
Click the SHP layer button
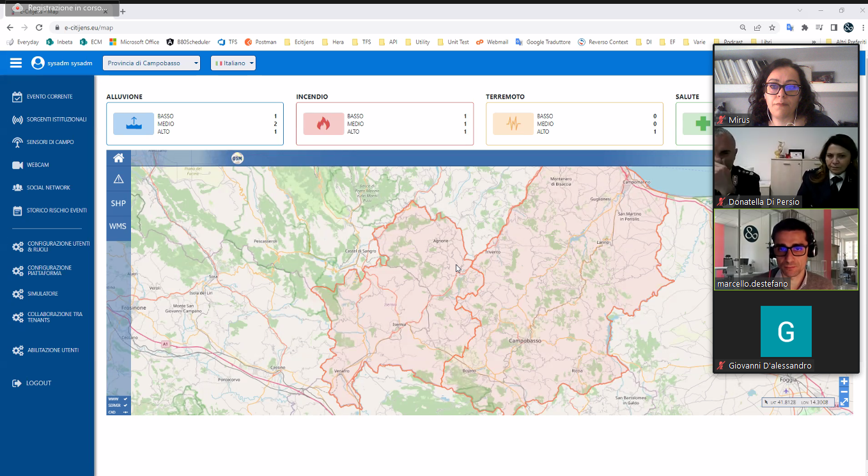click(118, 203)
